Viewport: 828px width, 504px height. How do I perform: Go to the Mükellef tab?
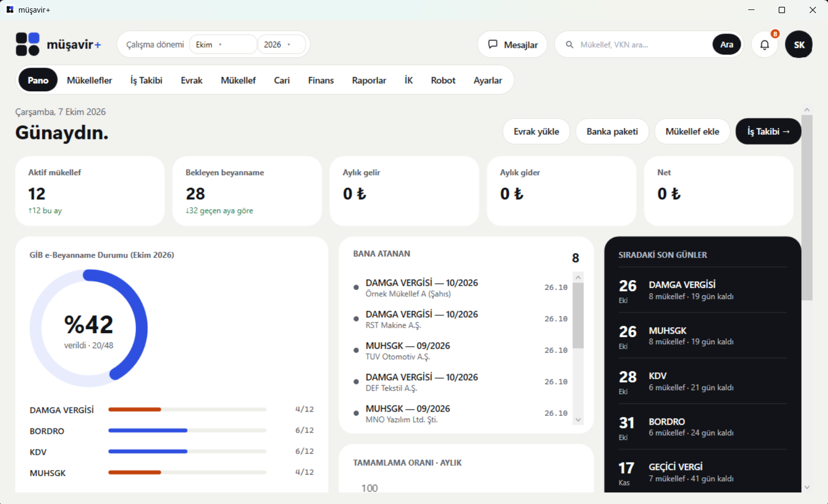coord(238,80)
